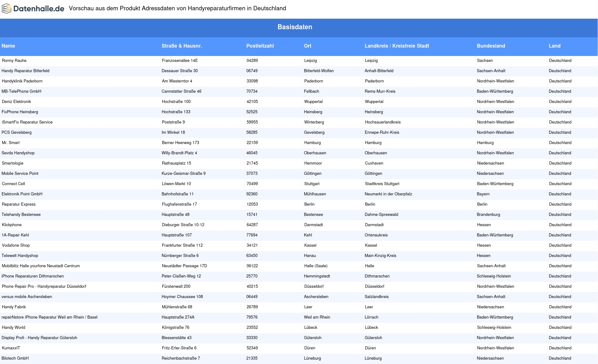Select the Bundesland column header

coord(491,46)
